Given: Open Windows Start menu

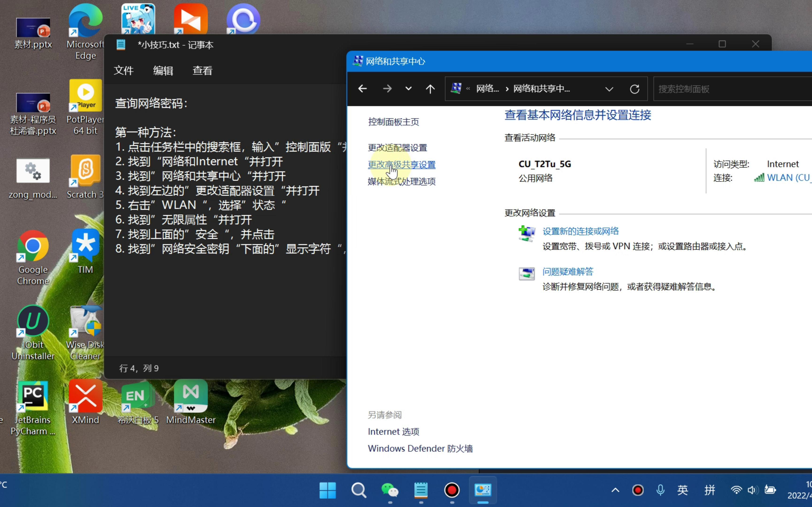Looking at the screenshot, I should (x=327, y=490).
